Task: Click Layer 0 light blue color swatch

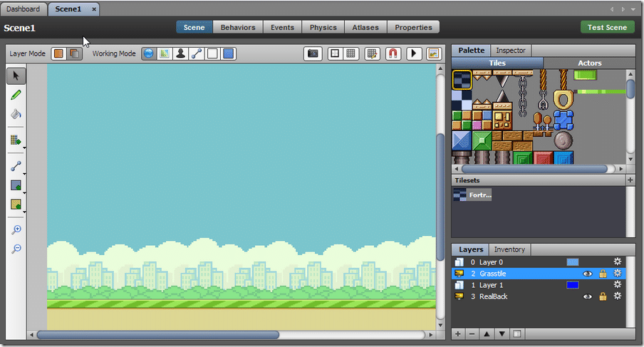Action: 573,262
